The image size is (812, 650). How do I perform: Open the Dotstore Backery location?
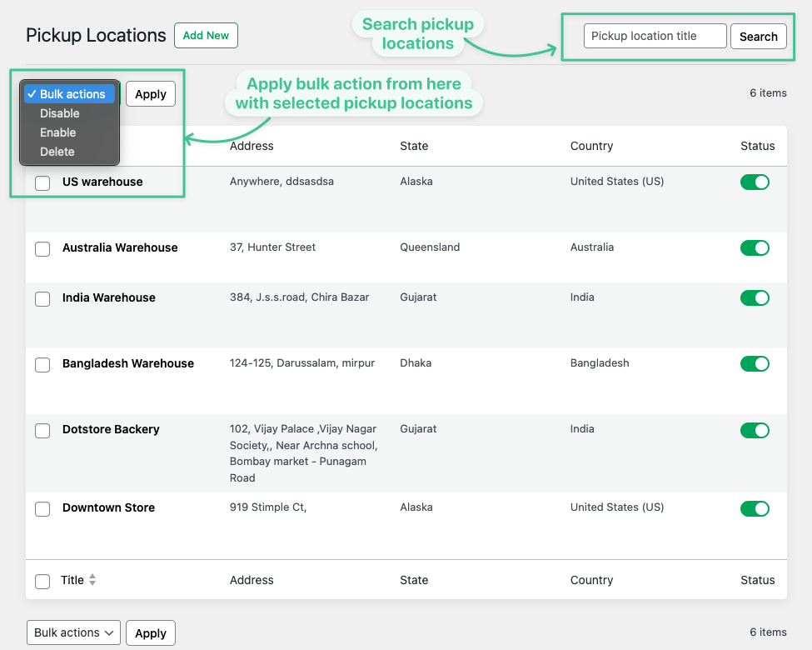[x=111, y=430]
